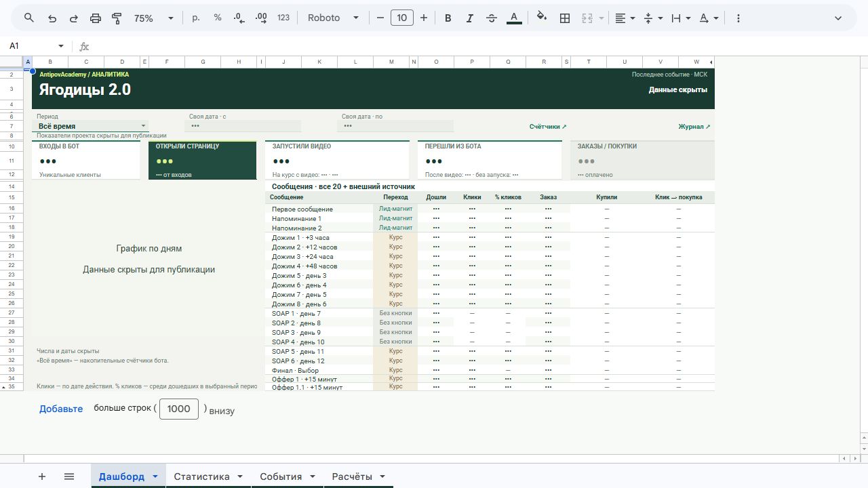This screenshot has height=488, width=868.
Task: Open the borders menu
Action: (564, 18)
